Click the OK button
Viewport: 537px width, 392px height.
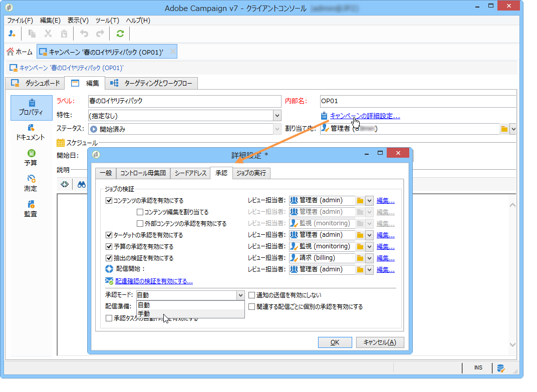[x=335, y=342]
